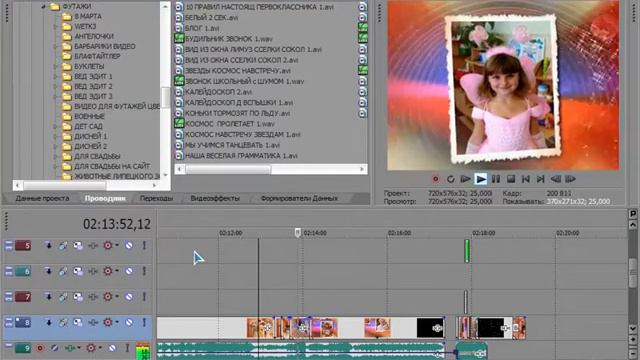Open automation settings gear on track 5
This screenshot has height=360, width=640.
(107, 246)
